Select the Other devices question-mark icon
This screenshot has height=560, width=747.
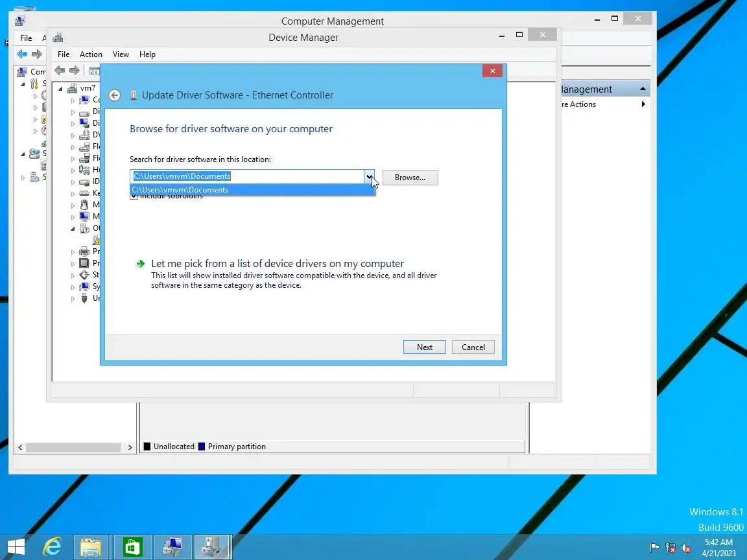[x=84, y=229]
